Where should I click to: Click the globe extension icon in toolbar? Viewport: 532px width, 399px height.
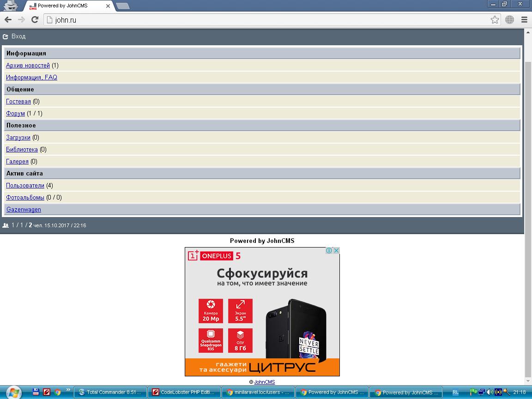[x=509, y=20]
